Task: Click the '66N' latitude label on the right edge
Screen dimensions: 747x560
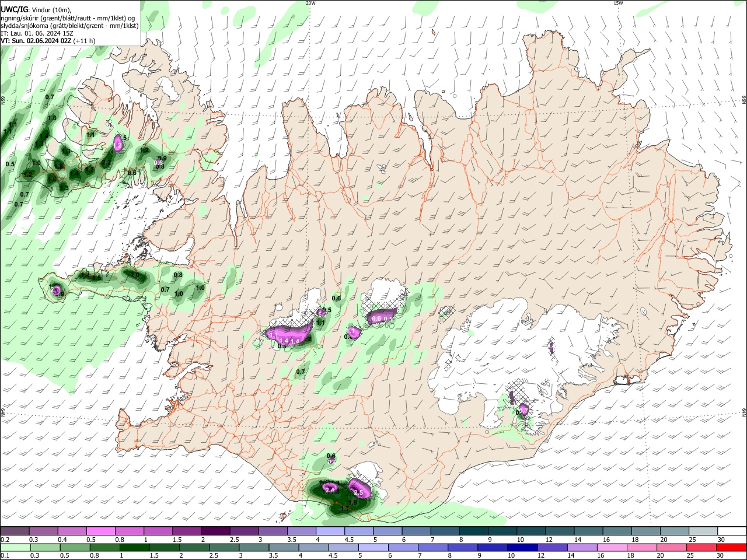Action: click(744, 100)
